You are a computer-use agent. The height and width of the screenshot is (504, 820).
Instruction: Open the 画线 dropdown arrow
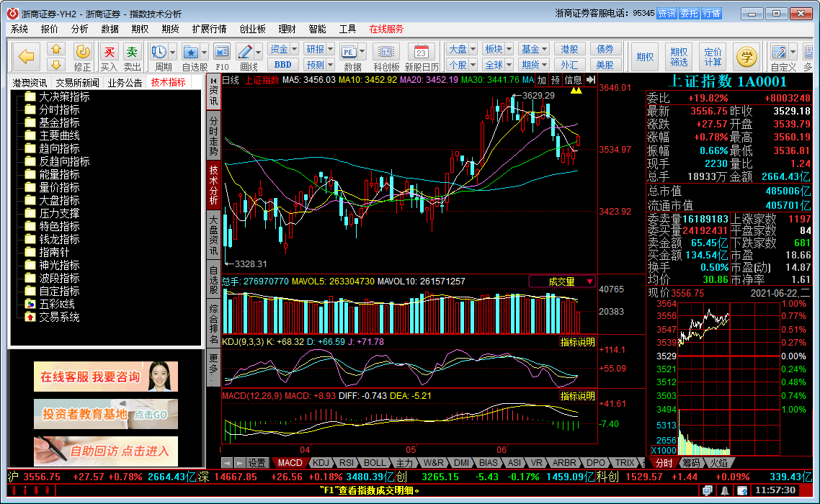point(259,52)
